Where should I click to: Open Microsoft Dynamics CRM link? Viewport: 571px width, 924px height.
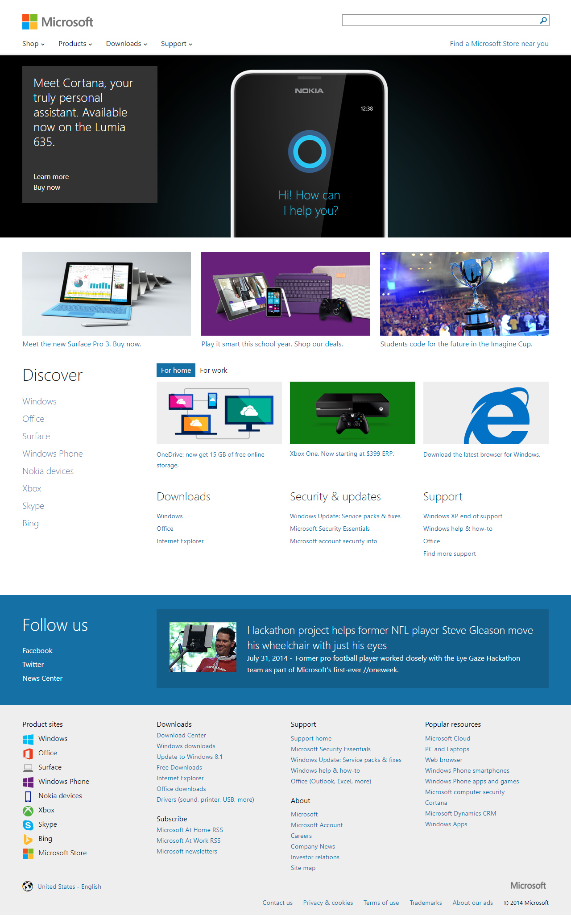[x=461, y=813]
